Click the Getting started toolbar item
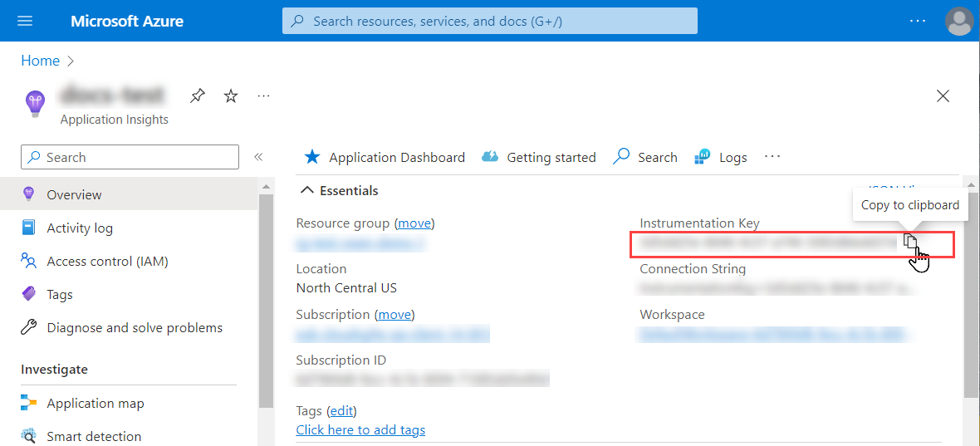Screen dimensions: 980x446 point(539,157)
